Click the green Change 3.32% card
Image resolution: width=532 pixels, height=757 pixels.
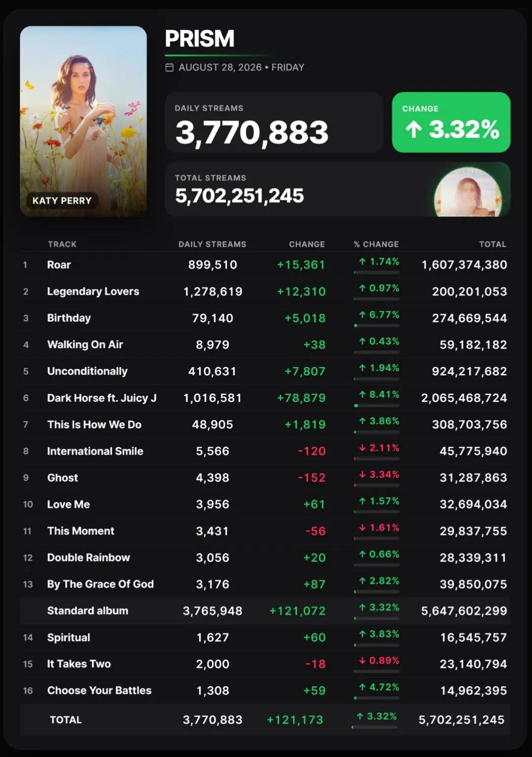tap(451, 122)
